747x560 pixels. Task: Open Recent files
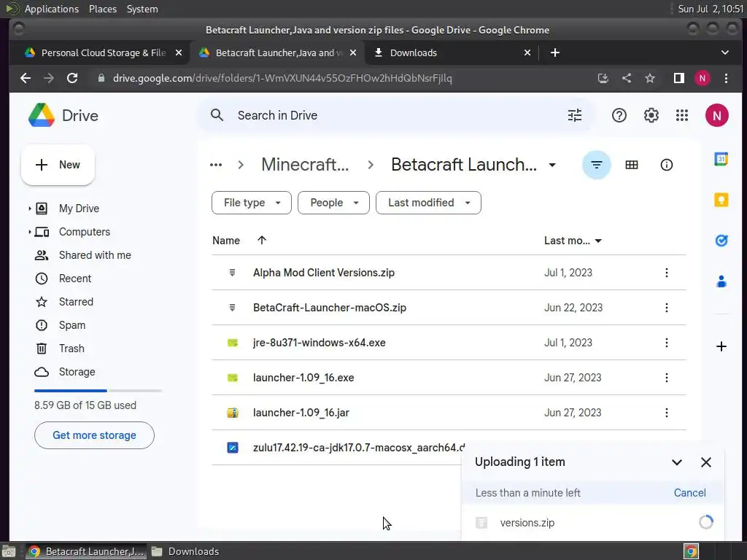click(75, 279)
